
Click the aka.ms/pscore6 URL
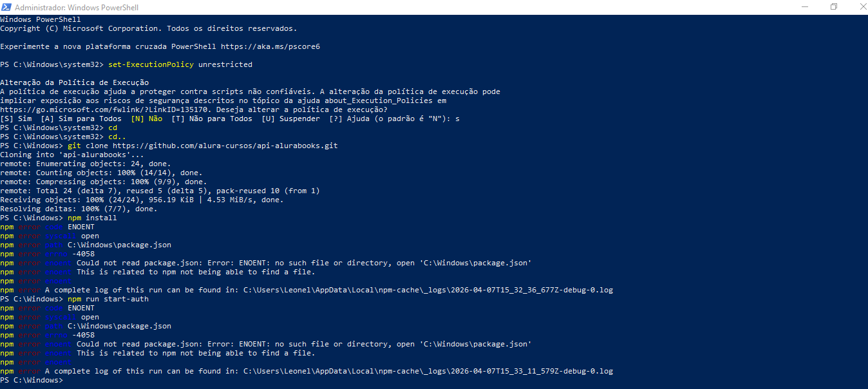[x=270, y=46]
